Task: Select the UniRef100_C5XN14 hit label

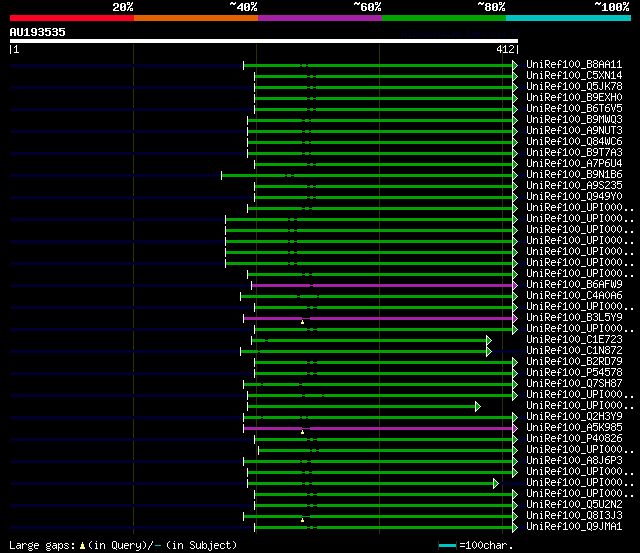Action: (x=574, y=76)
